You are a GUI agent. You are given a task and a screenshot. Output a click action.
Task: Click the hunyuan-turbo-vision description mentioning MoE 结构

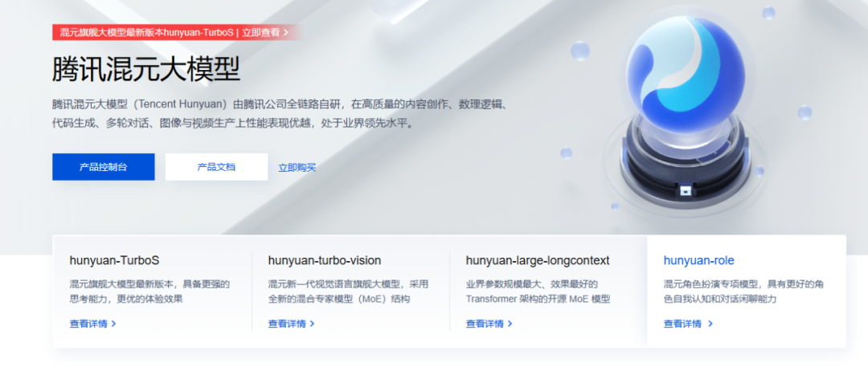point(348,292)
